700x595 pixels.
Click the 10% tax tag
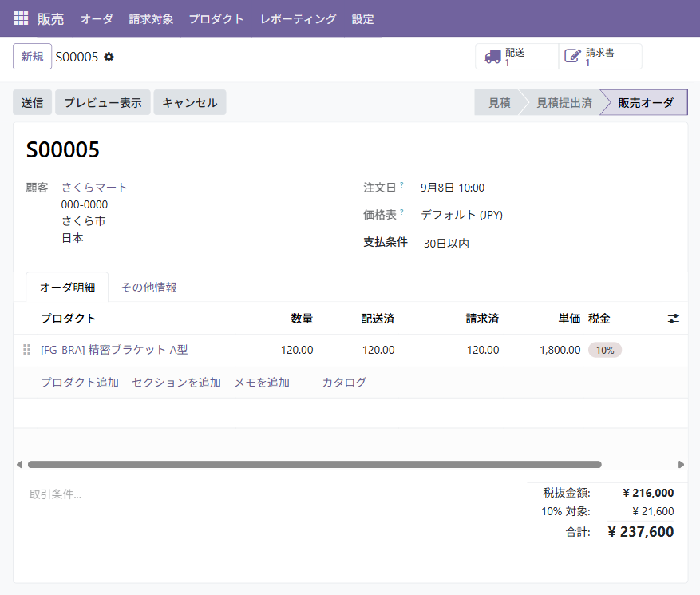pos(605,350)
